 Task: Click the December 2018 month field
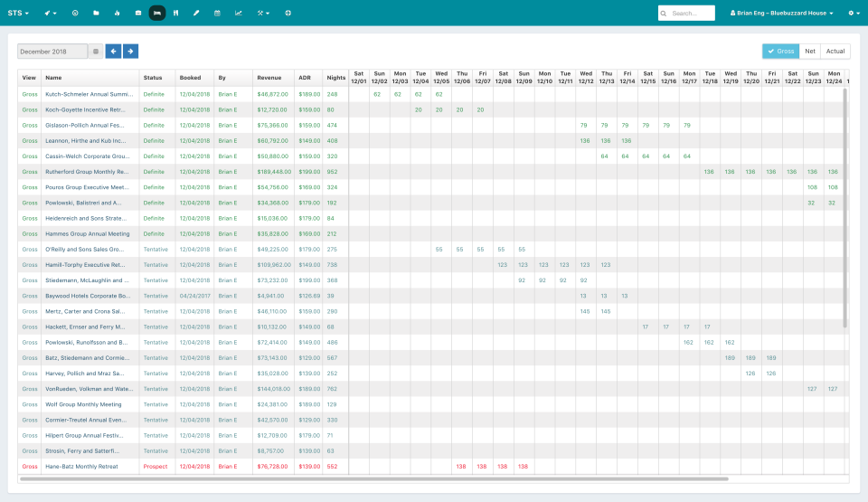point(52,52)
